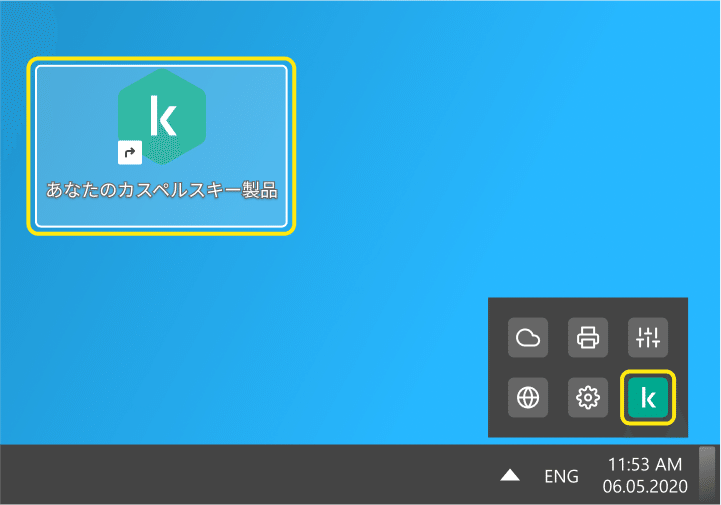Image resolution: width=721 pixels, height=505 pixels.
Task: Click the white k letter on desktop logo
Action: [161, 116]
